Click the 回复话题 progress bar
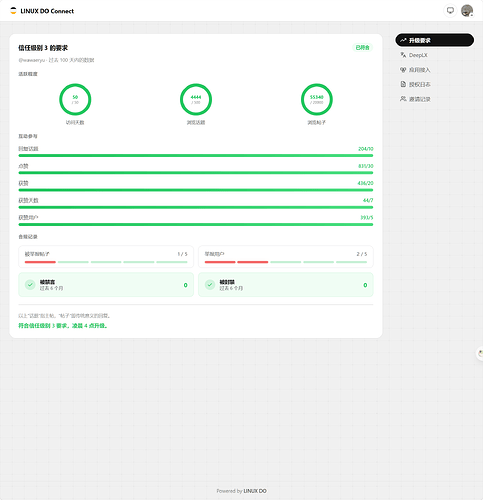 pyautogui.click(x=196, y=156)
